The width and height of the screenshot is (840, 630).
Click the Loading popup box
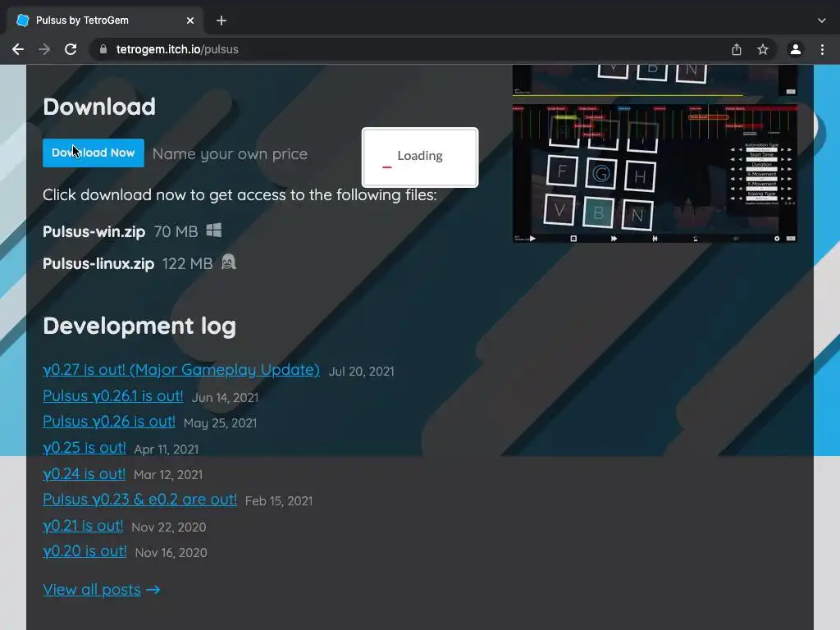coord(420,157)
